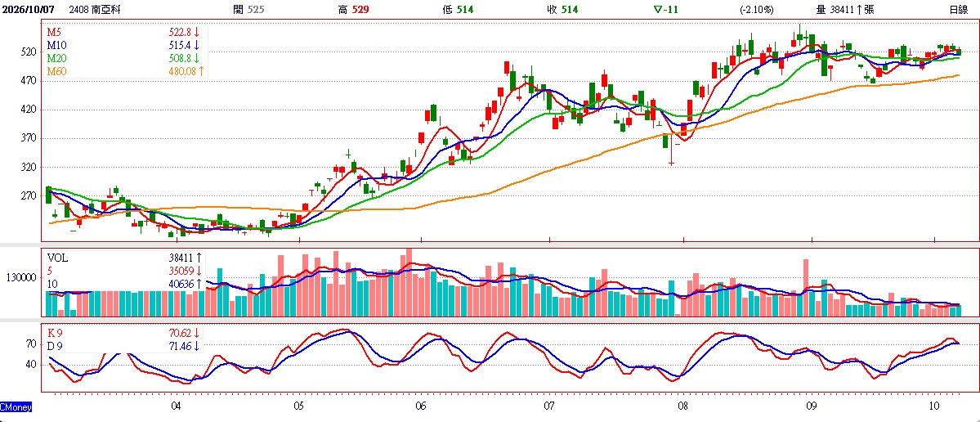Click month 04 on time axis
This screenshot has width=980, height=422.
pyautogui.click(x=177, y=406)
